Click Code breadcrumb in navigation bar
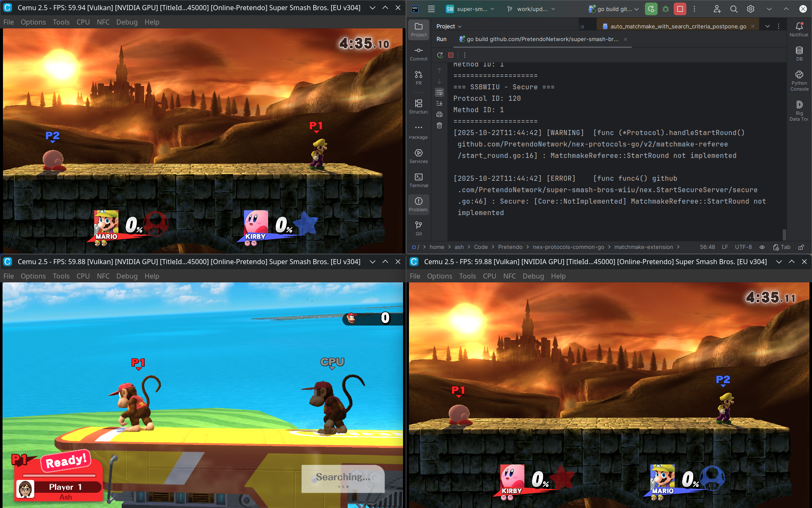Screen dimensions: 812x508 (481, 247)
